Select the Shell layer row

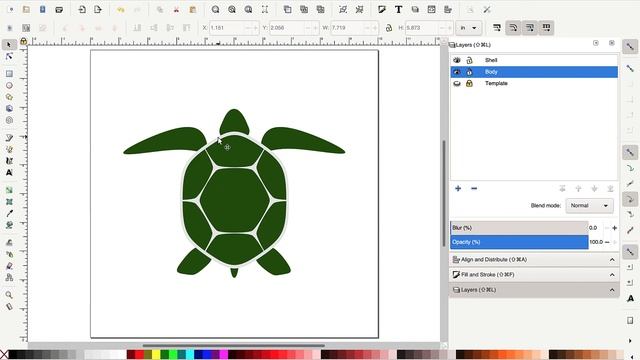534,60
